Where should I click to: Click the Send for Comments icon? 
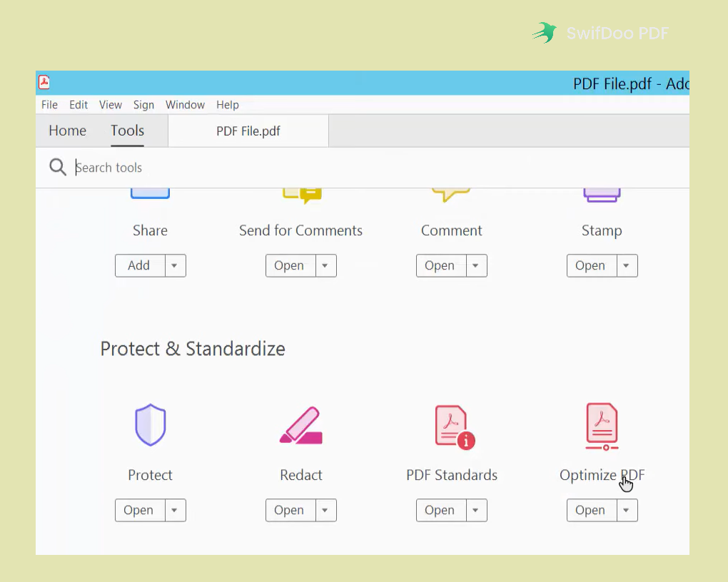(x=302, y=195)
